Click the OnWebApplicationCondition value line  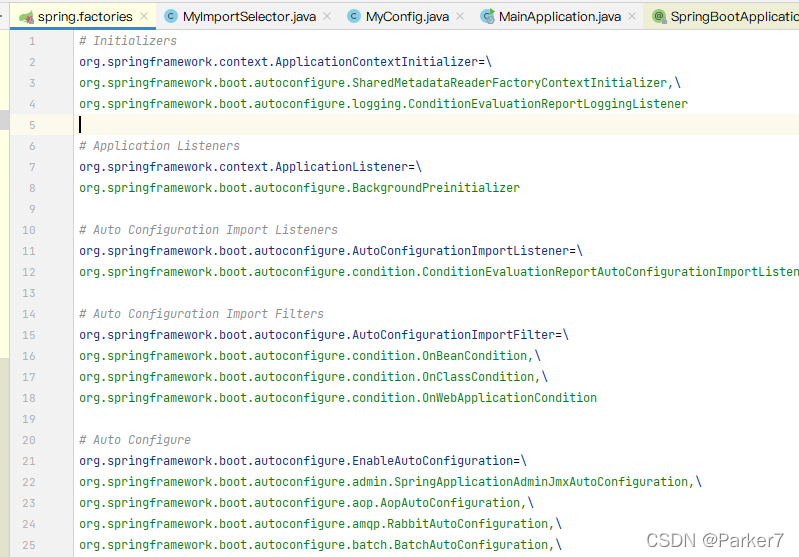coord(337,398)
